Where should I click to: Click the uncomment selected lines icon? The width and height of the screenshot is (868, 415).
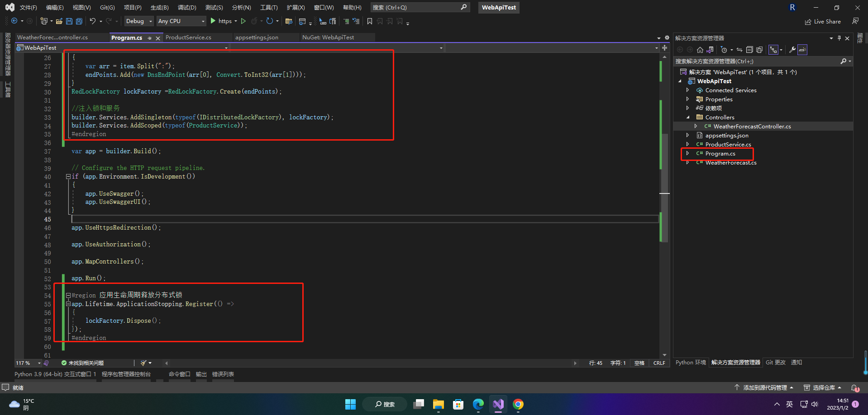[356, 21]
